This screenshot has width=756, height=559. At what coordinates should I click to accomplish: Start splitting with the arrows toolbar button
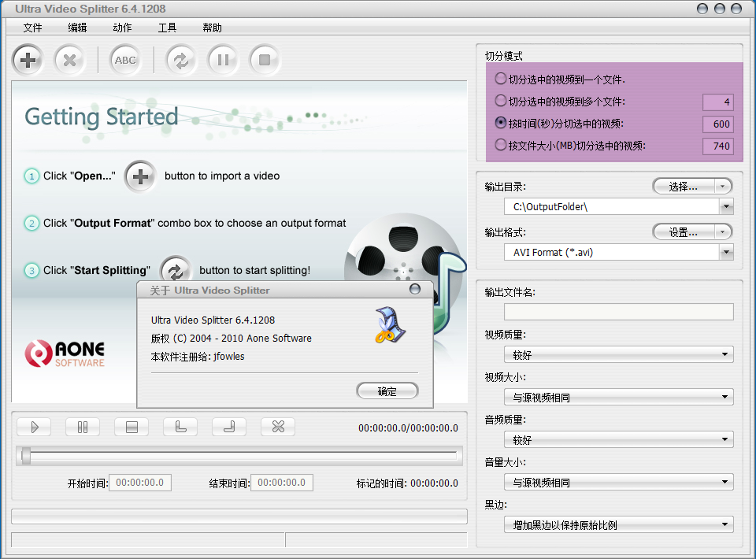pos(181,61)
